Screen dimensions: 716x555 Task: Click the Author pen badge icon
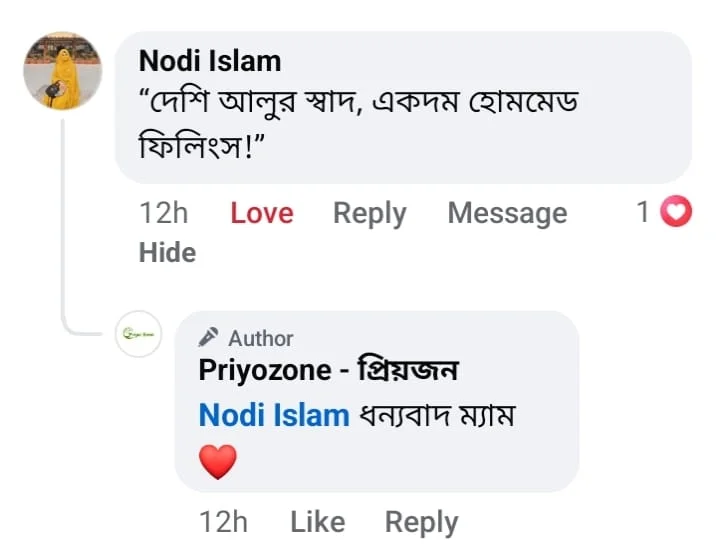(209, 338)
